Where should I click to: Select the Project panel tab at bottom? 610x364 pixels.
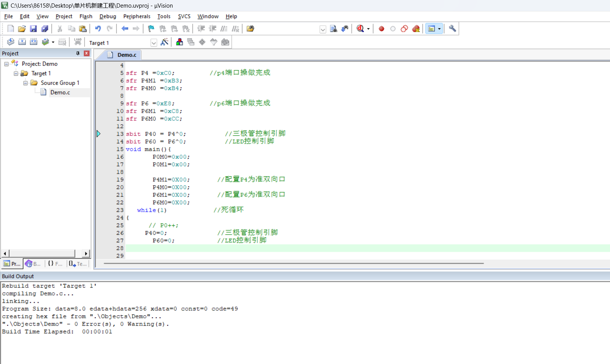coord(12,263)
